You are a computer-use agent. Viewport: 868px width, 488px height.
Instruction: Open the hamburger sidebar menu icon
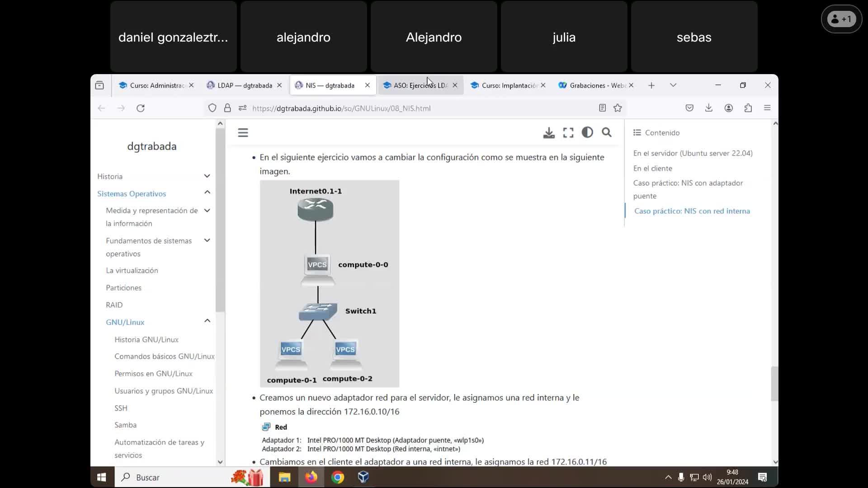coord(243,133)
